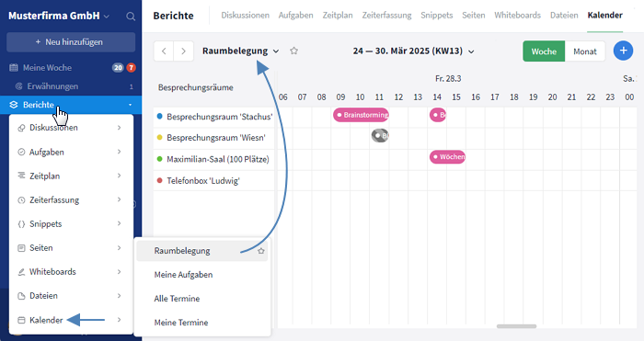Click the red dot of Telefonbox 'Ludwig'
The image size is (644, 341).
pos(160,180)
